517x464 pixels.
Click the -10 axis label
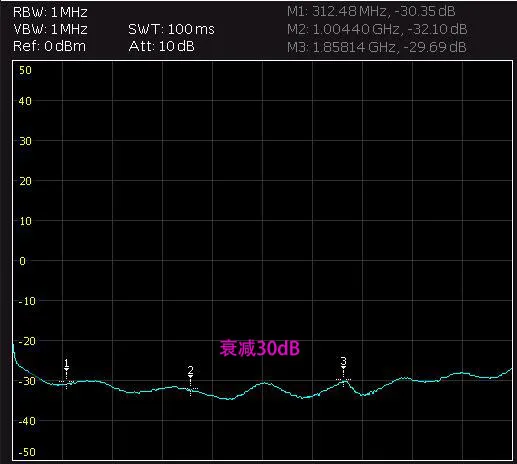point(27,301)
